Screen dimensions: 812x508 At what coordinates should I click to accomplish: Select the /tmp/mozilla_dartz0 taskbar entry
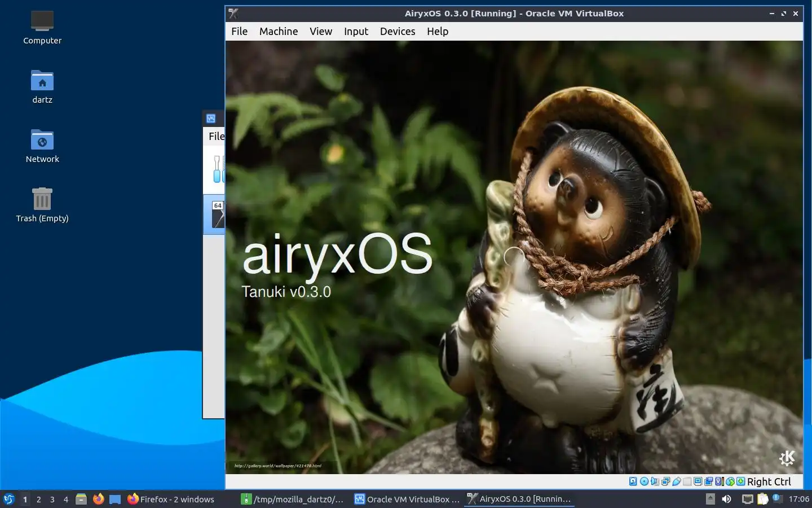pyautogui.click(x=293, y=499)
